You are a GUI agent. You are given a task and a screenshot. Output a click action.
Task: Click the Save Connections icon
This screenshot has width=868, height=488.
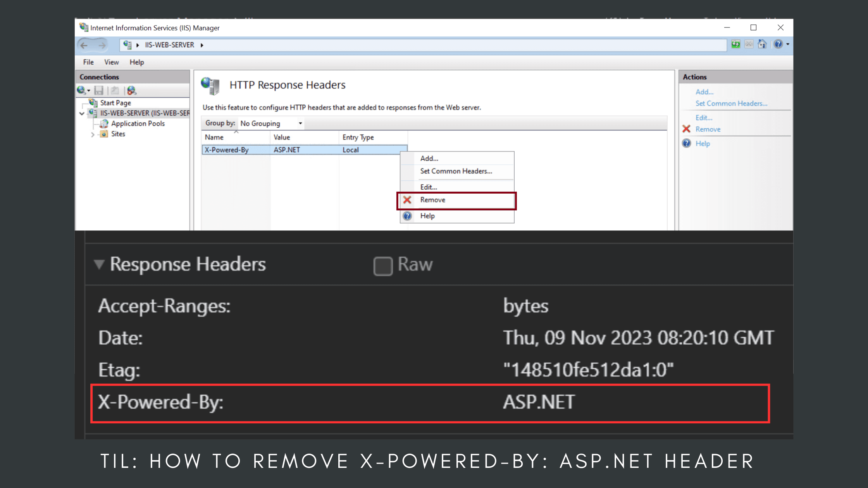click(98, 90)
